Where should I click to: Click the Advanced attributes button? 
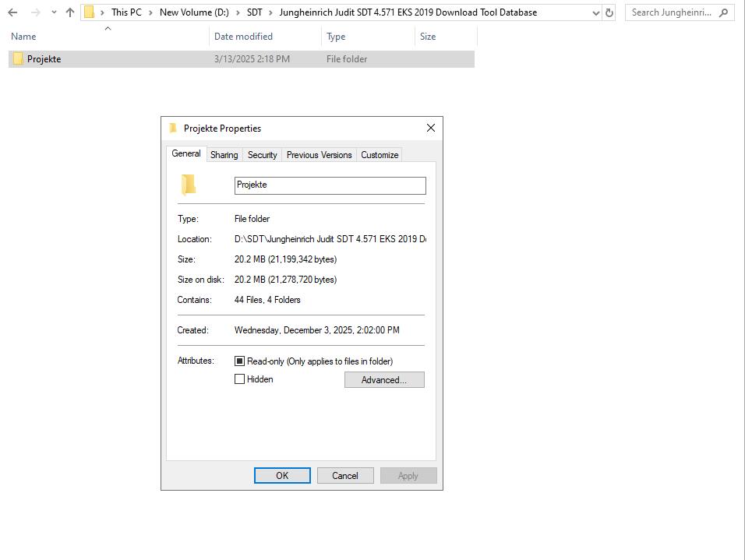(x=384, y=379)
